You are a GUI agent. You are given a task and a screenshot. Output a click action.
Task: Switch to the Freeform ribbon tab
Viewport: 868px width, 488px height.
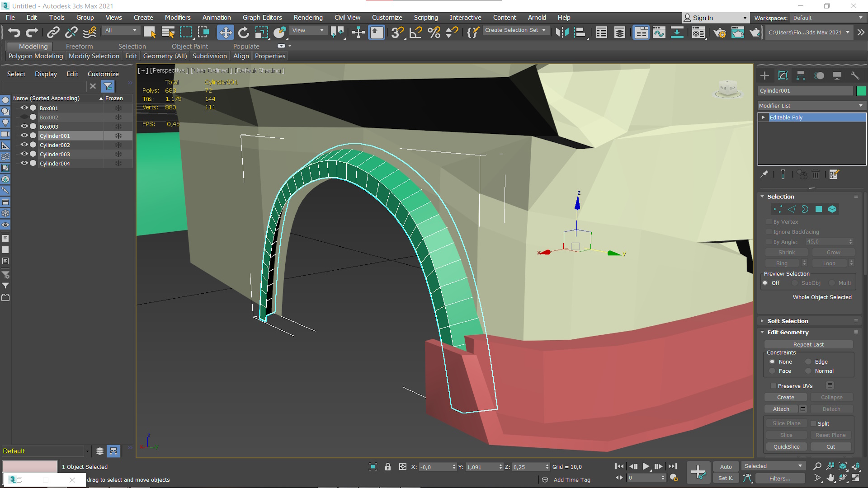[79, 46]
